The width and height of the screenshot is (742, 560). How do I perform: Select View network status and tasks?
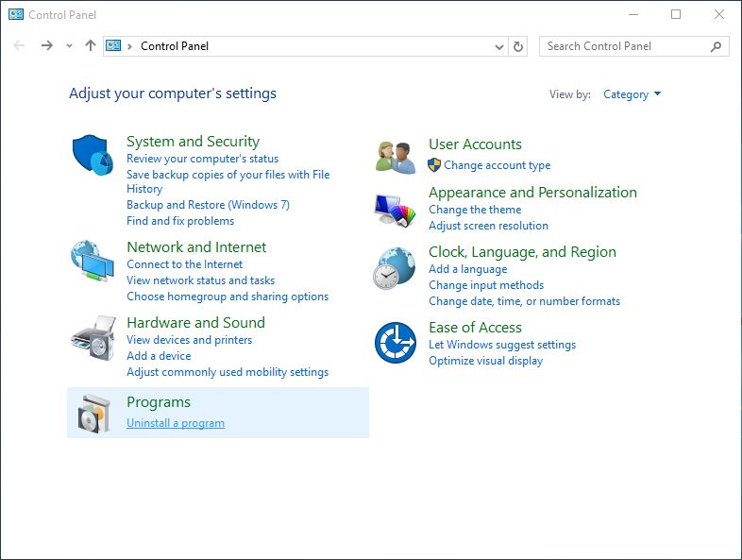[x=201, y=280]
